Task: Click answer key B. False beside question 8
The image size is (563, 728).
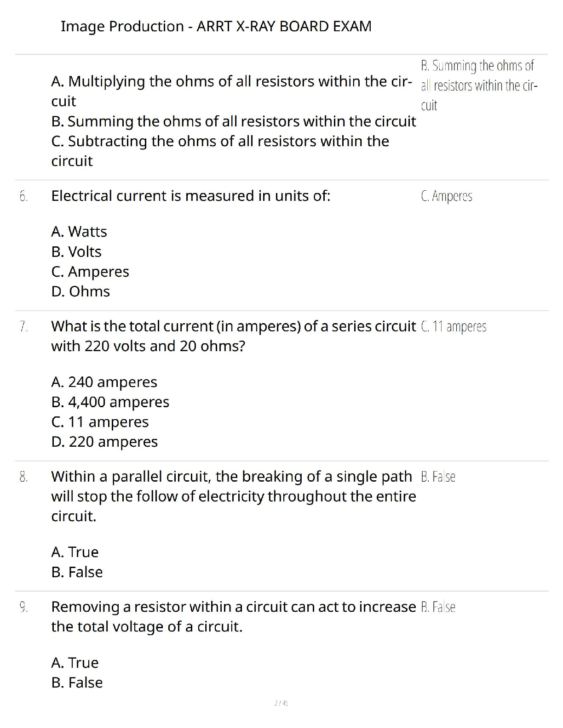Action: point(438,477)
